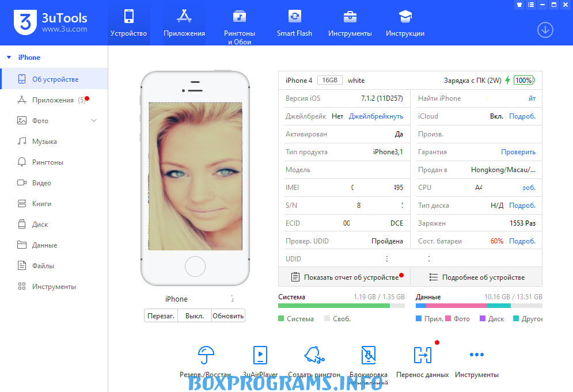The image size is (573, 392).
Task: Open iCloud Подроб. link
Action: (x=522, y=116)
